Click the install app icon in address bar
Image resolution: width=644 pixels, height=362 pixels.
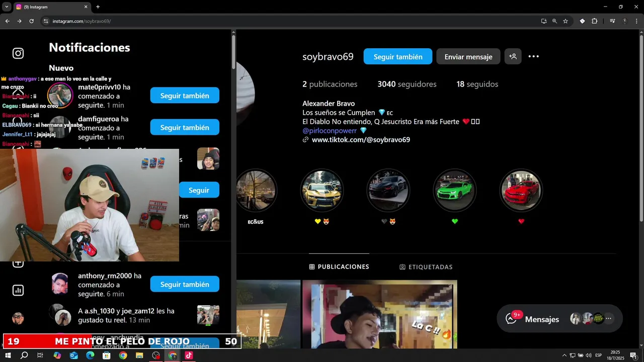pos(544,21)
